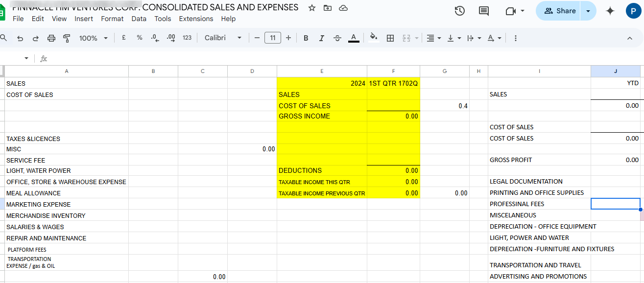Viewport: 644px width, 283px height.
Task: Decrease font size minus button
Action: pyautogui.click(x=257, y=38)
